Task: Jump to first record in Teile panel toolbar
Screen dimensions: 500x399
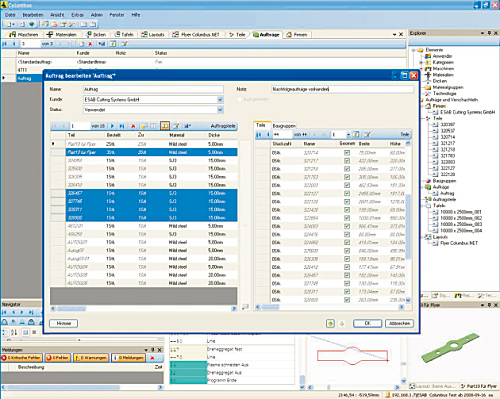Action: coord(259,134)
